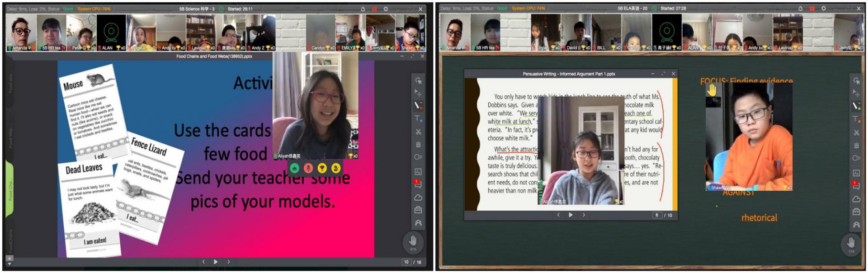Screen dimensions: 868x273
Task: Choose the move/select tool in Science window
Action: [418, 93]
